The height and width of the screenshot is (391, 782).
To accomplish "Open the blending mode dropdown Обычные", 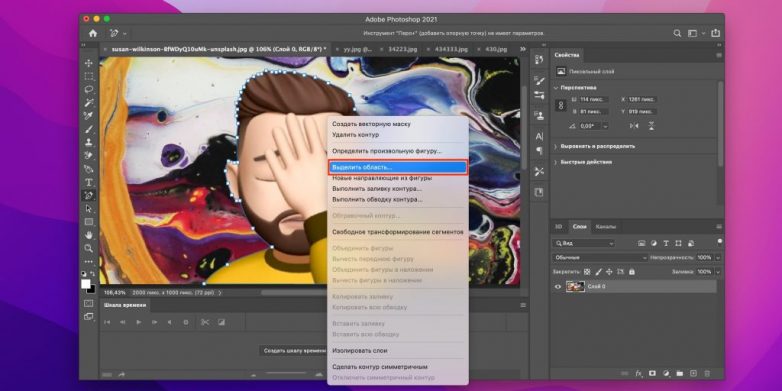I will pyautogui.click(x=600, y=258).
